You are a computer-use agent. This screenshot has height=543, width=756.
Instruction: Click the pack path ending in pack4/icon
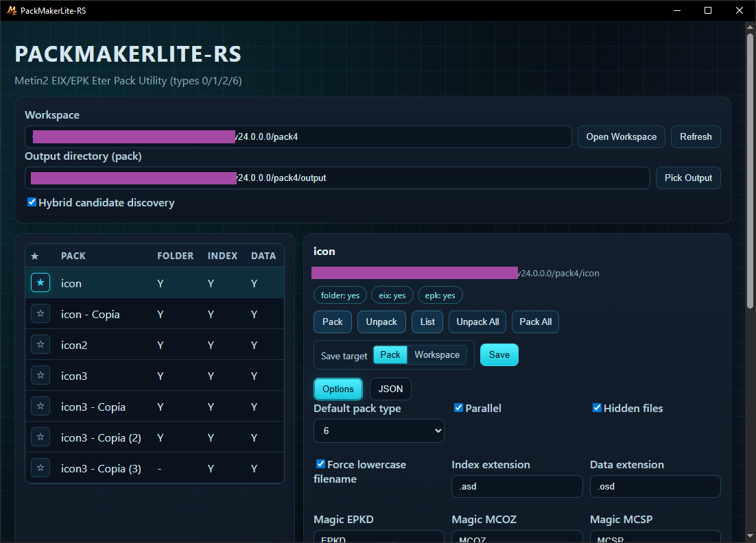[456, 273]
